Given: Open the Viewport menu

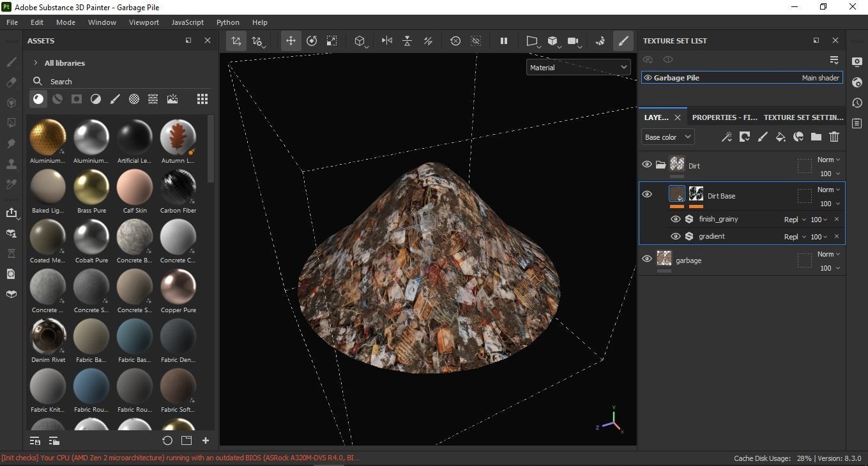Looking at the screenshot, I should click(144, 22).
